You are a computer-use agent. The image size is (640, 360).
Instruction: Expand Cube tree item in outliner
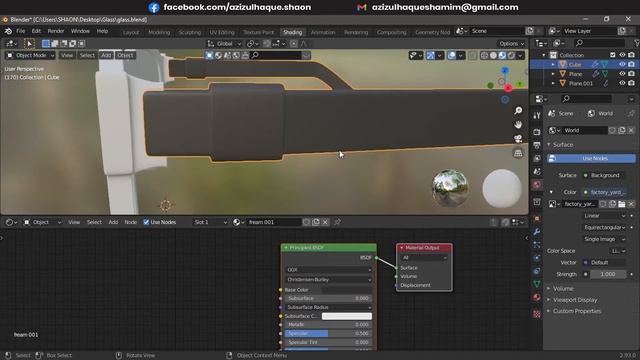click(x=553, y=64)
